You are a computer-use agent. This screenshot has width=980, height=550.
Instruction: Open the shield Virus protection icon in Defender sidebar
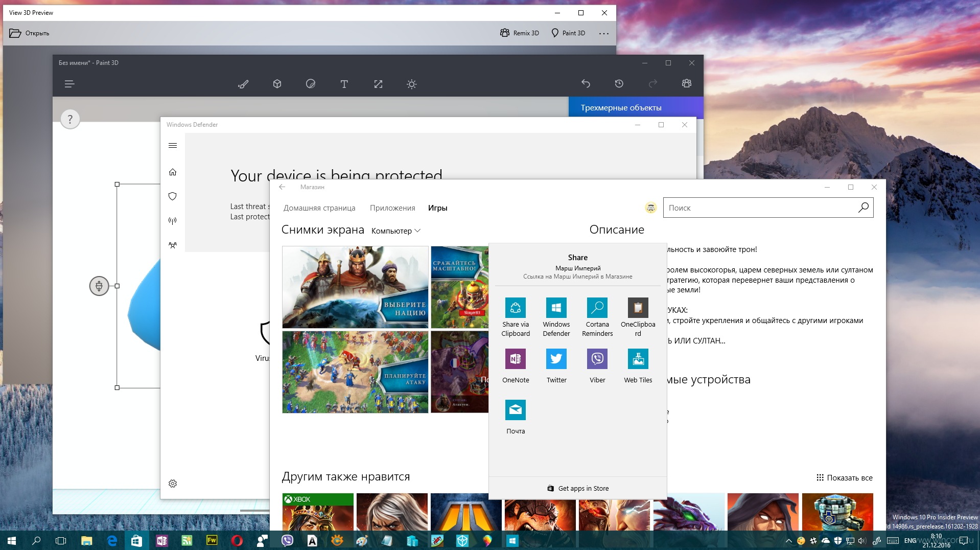(x=173, y=196)
